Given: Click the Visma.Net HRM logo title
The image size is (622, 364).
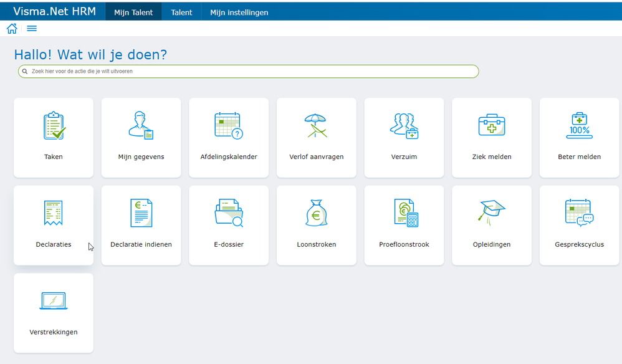Looking at the screenshot, I should (54, 11).
